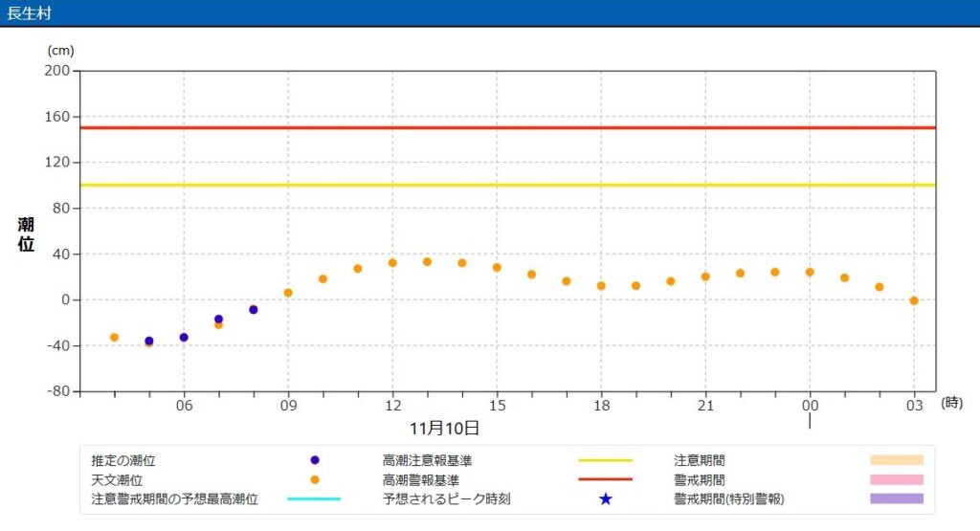Screen dimensions: 980x531
Task: Click the 警戒期間(特別警報) legend label
Action: pyautogui.click(x=728, y=499)
